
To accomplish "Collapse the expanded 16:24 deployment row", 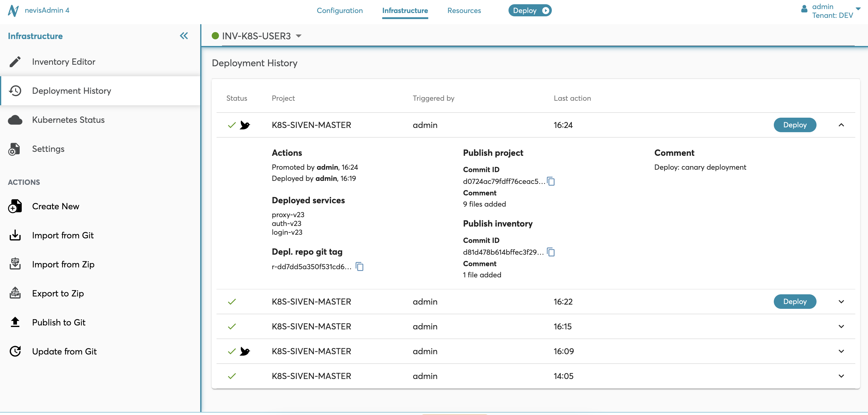I will pos(841,125).
